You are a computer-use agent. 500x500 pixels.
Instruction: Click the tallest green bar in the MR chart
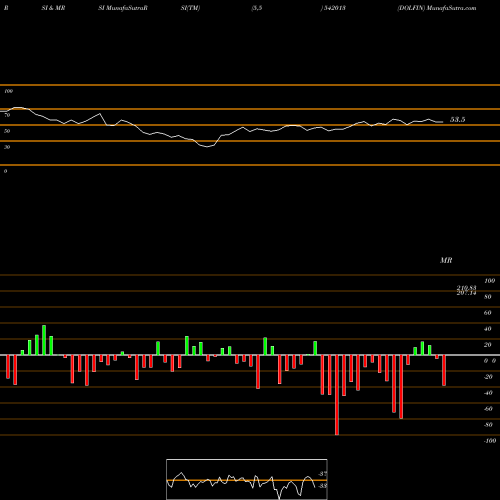click(x=44, y=340)
